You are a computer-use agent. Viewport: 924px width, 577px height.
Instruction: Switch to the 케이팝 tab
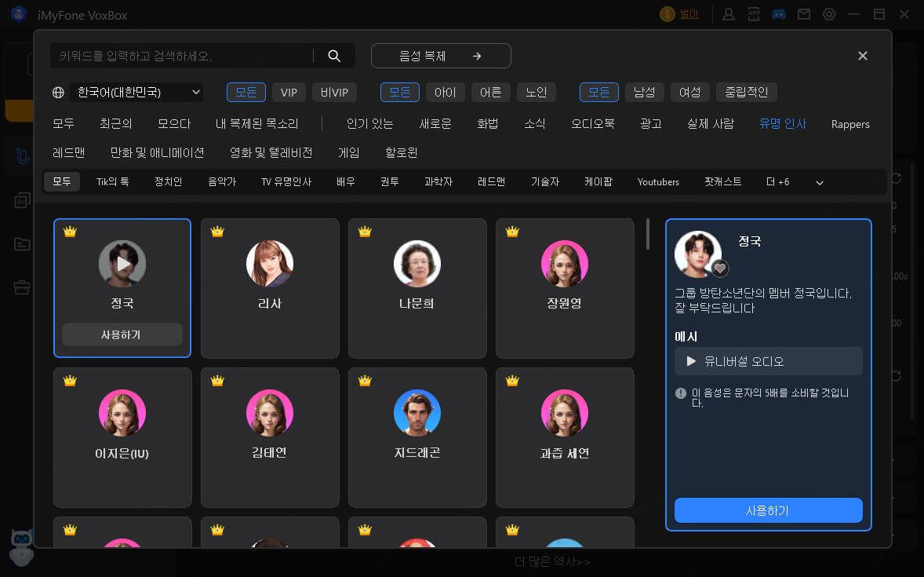[x=598, y=182]
